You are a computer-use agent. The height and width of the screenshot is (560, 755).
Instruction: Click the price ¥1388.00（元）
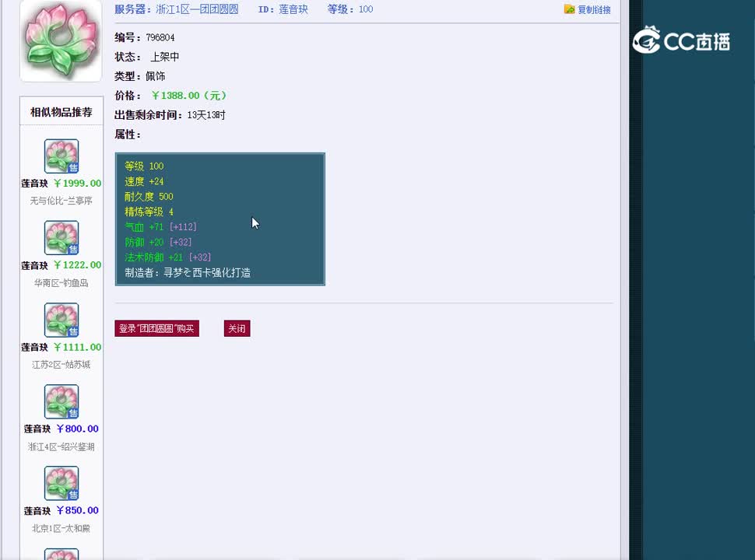[188, 96]
